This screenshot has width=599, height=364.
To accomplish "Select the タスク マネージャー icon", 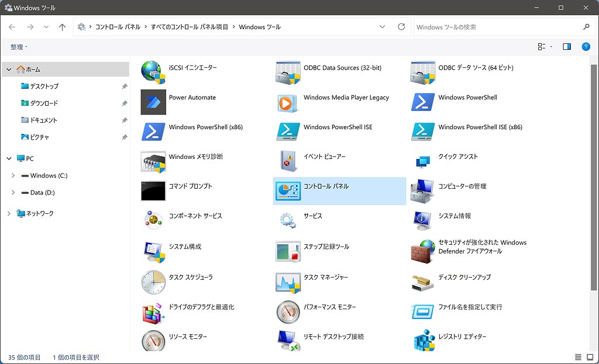I will 288,282.
